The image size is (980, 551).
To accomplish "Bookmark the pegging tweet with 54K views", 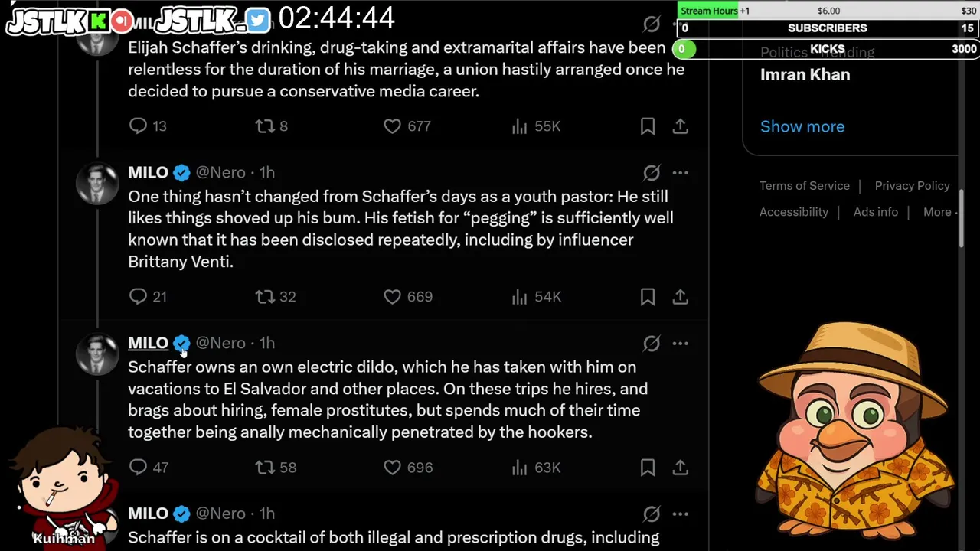I will coord(648,296).
